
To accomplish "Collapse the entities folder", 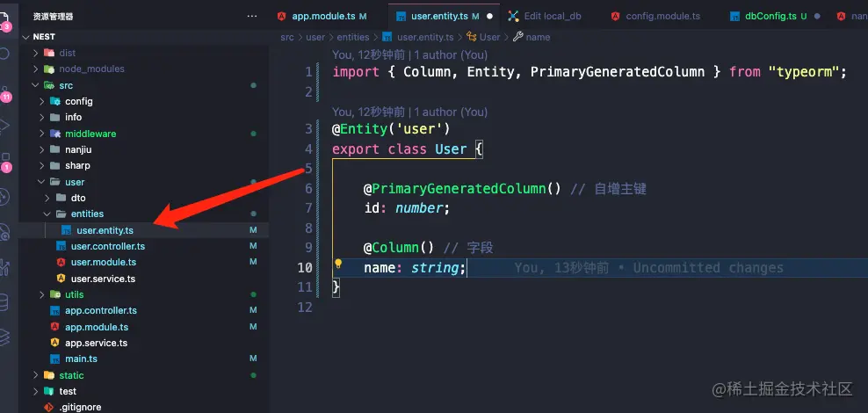I will click(47, 214).
